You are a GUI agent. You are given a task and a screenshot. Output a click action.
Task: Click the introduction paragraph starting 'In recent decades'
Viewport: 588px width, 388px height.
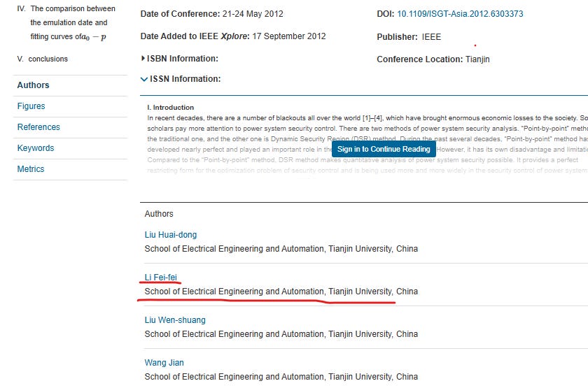point(367,144)
